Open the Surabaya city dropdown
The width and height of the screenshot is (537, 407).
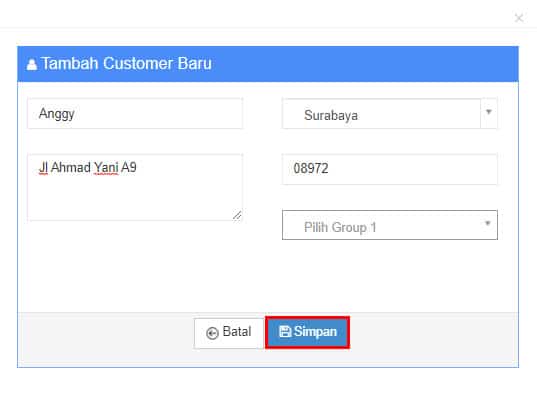[x=390, y=114]
